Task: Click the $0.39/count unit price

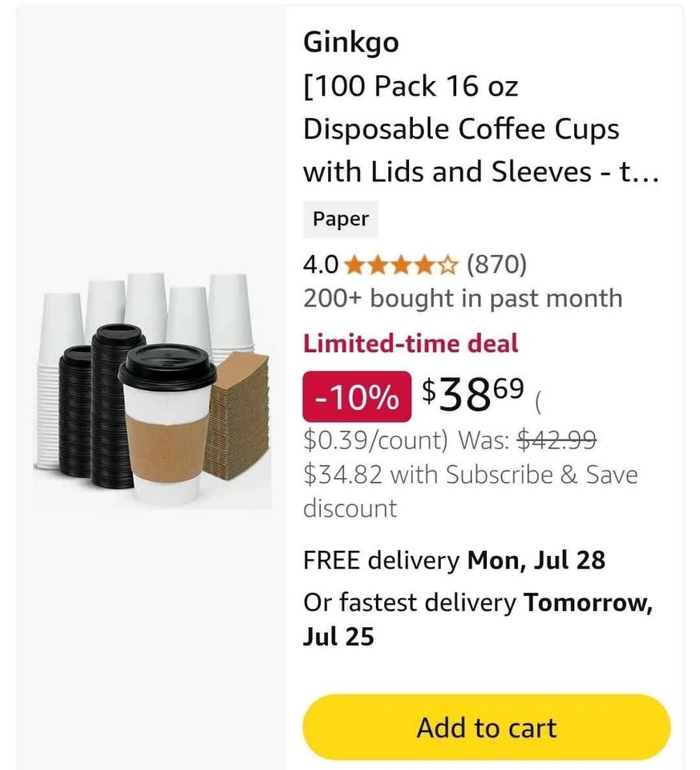Action: coord(375,440)
